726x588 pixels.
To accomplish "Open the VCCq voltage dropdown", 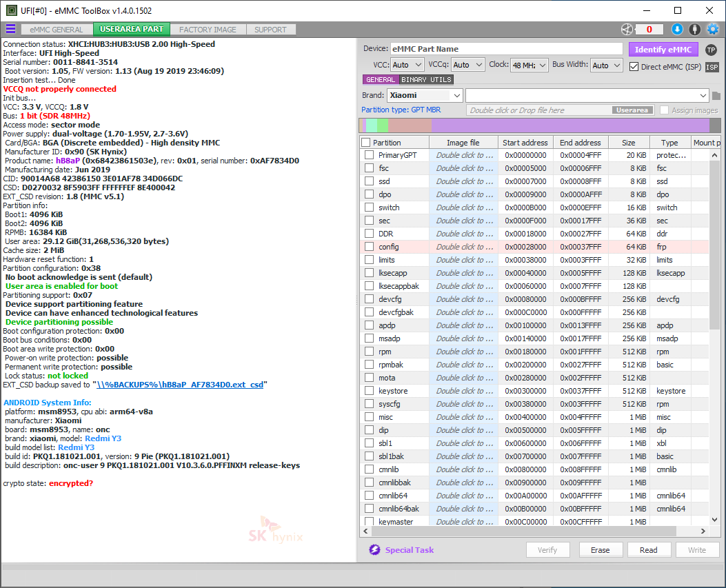I will pyautogui.click(x=467, y=65).
